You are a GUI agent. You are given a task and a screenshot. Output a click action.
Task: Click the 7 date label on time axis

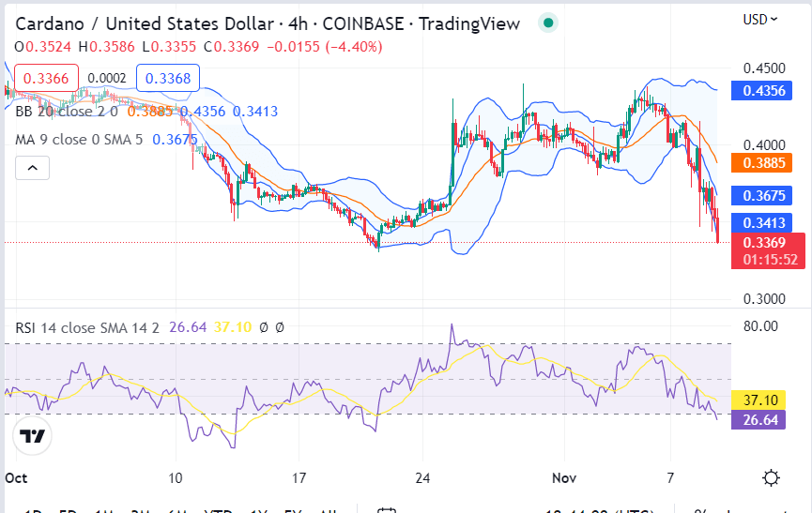pos(670,478)
